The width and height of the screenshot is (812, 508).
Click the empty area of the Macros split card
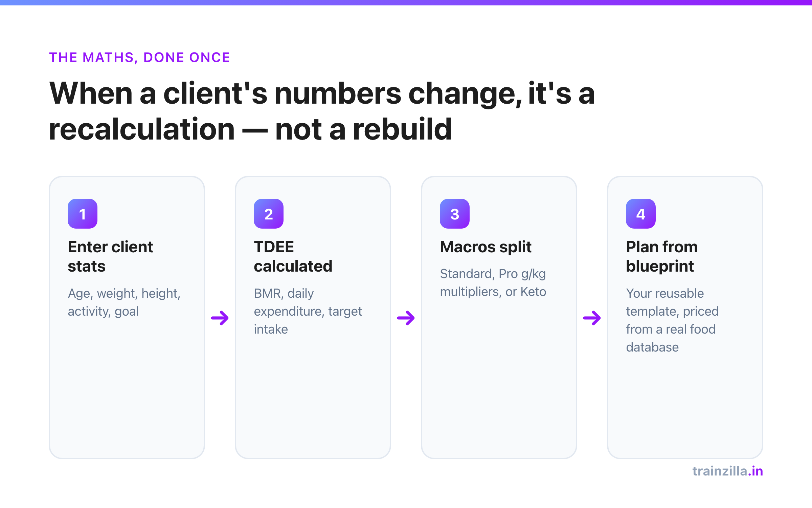coord(499,379)
